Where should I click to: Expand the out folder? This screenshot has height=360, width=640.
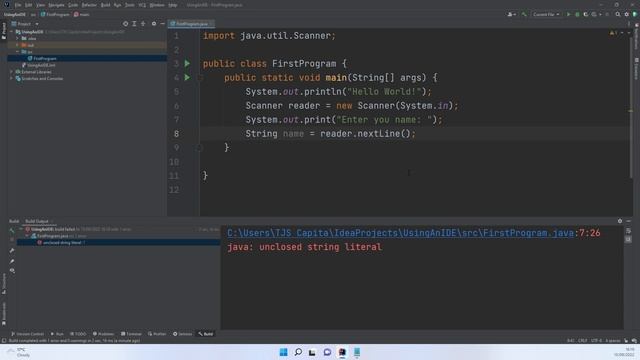(x=17, y=45)
